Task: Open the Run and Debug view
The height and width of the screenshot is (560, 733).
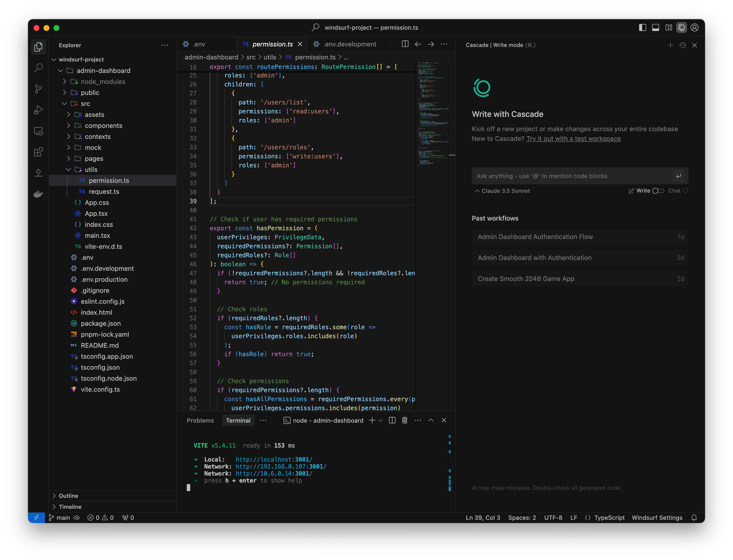Action: click(x=38, y=110)
